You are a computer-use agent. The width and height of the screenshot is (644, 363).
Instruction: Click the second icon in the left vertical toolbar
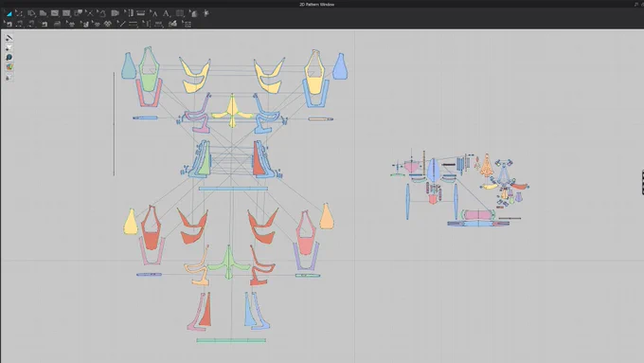pyautogui.click(x=9, y=47)
